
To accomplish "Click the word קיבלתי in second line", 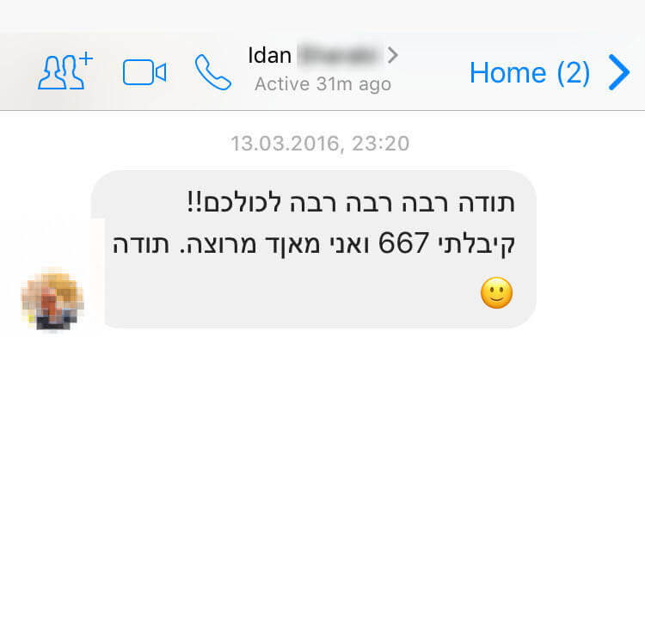I will point(476,244).
